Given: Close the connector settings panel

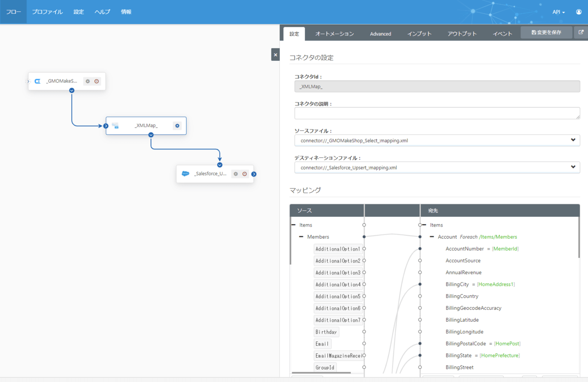Looking at the screenshot, I should 275,55.
